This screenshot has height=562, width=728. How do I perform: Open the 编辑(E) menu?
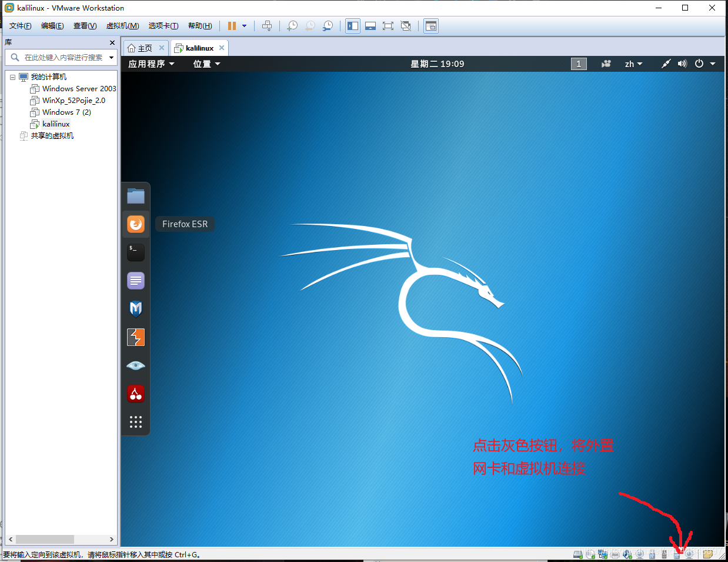[x=52, y=26]
